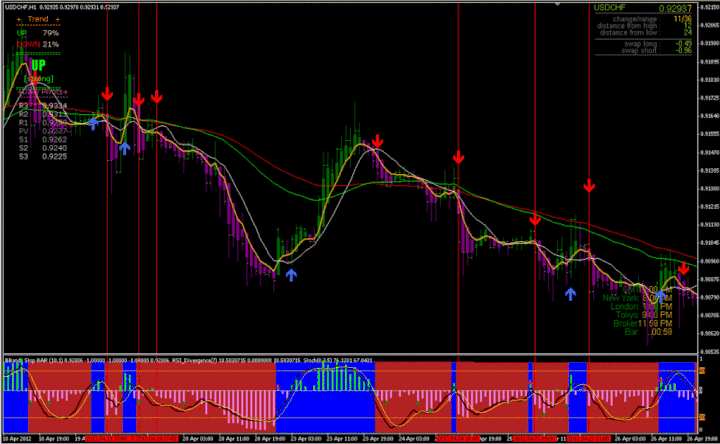The height and width of the screenshot is (444, 720).
Task: Select the DOWN 21% trend reading
Action: [x=38, y=45]
